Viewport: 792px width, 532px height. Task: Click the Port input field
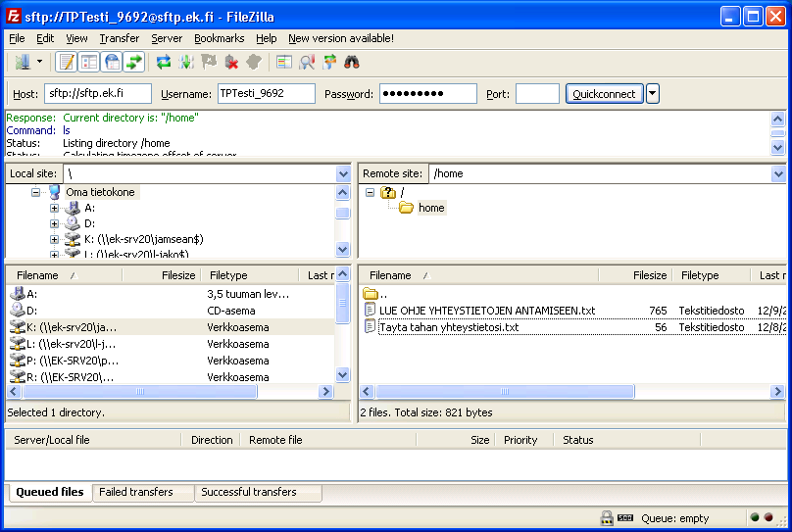pyautogui.click(x=537, y=94)
